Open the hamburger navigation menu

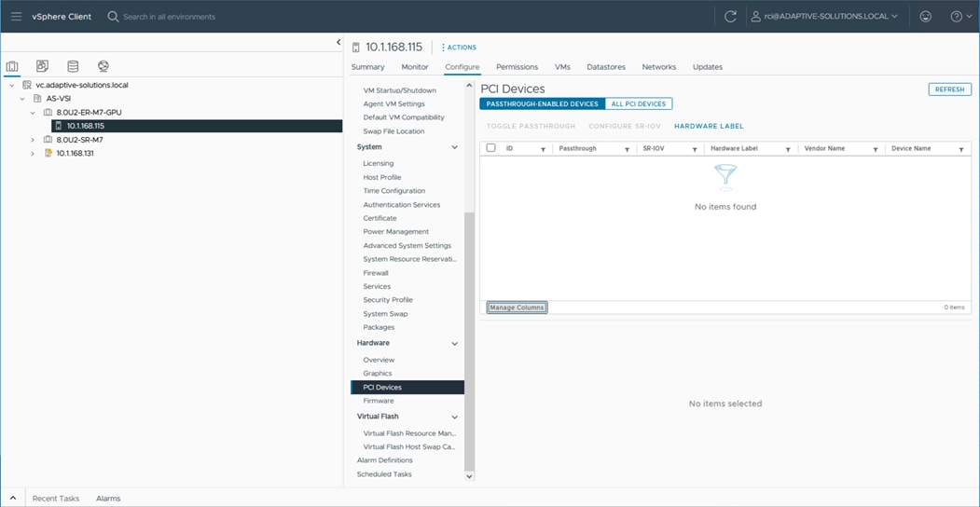(16, 17)
